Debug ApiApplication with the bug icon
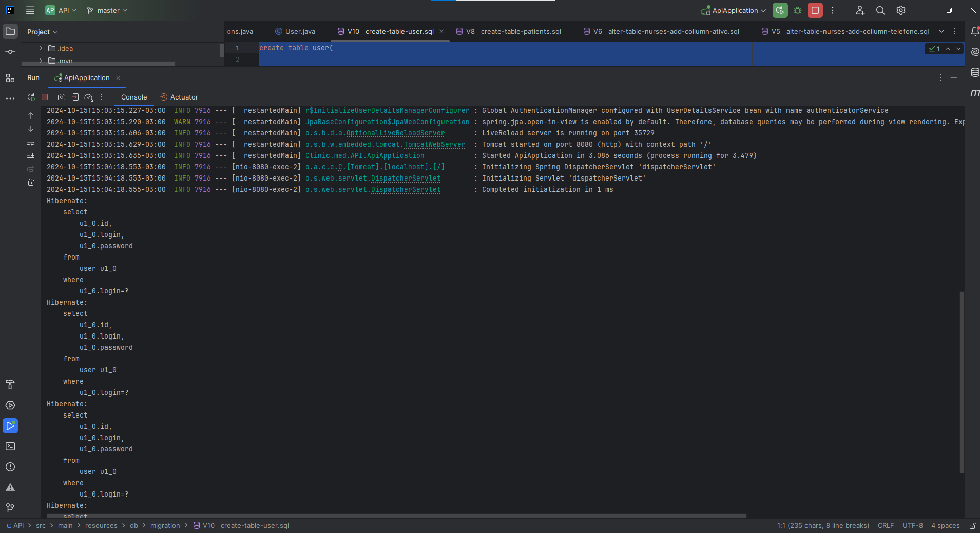 [798, 10]
